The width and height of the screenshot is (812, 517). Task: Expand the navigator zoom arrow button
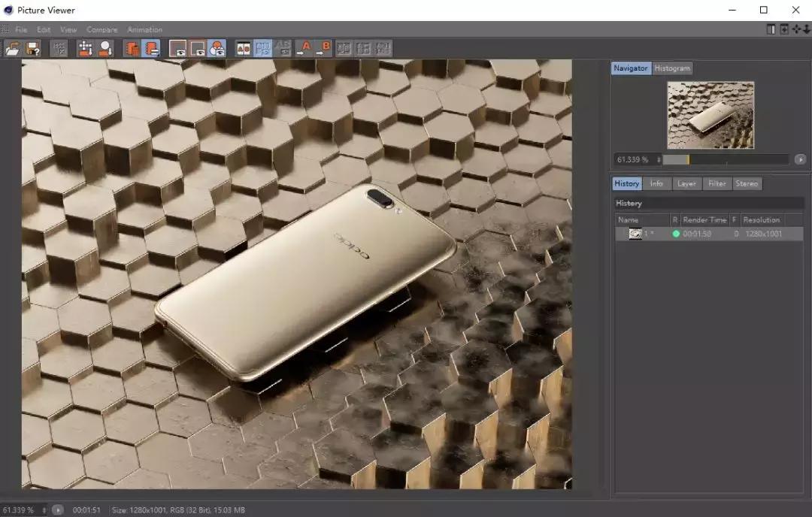[799, 159]
